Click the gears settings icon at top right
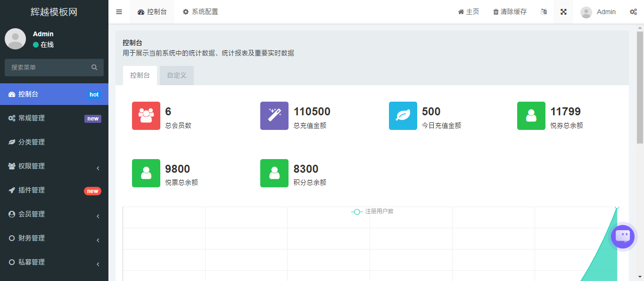Image resolution: width=644 pixels, height=281 pixels. pos(633,12)
